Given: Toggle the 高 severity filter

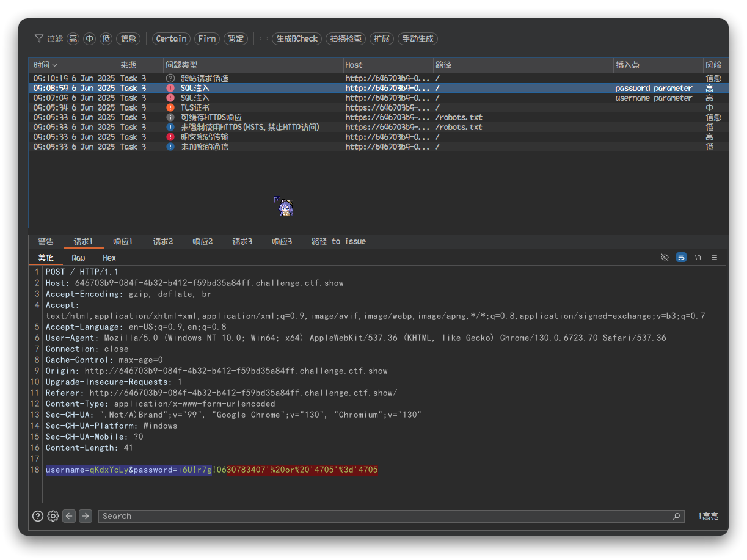Looking at the screenshot, I should point(73,38).
